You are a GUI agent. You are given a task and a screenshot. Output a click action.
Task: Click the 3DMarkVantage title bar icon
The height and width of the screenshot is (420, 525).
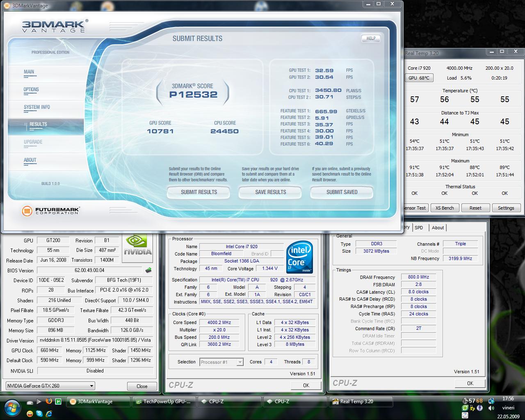point(6,5)
